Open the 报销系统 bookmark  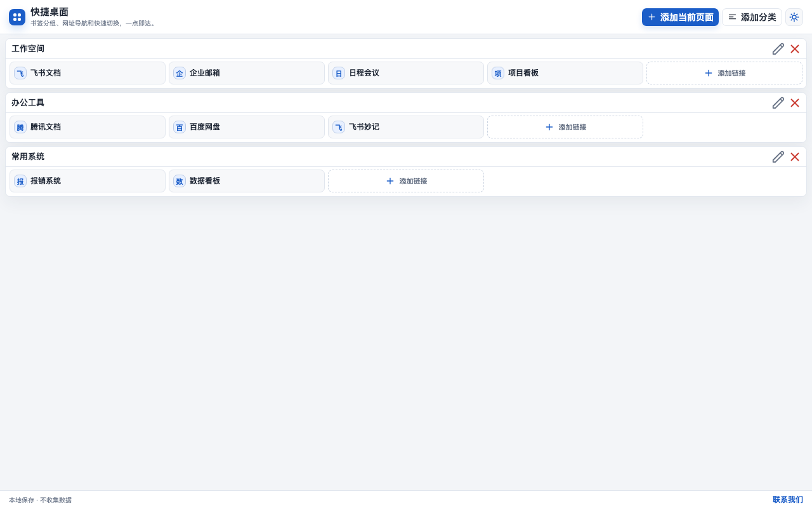click(x=88, y=181)
